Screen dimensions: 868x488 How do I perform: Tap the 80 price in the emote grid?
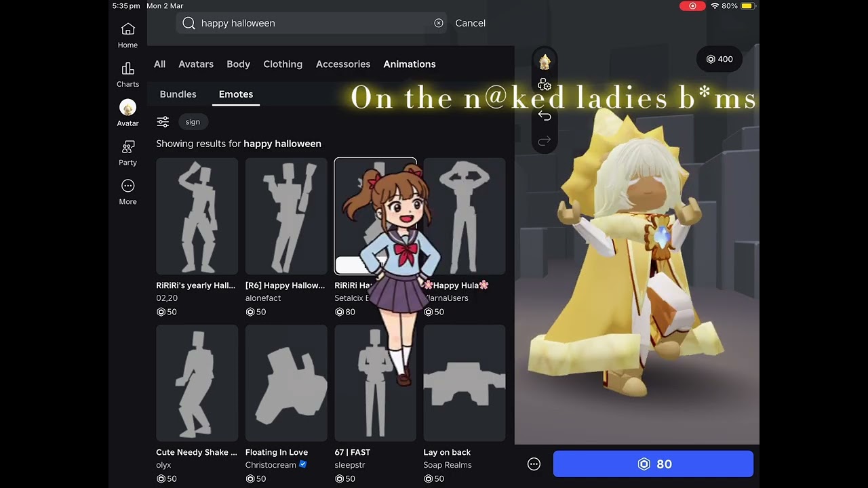(345, 312)
